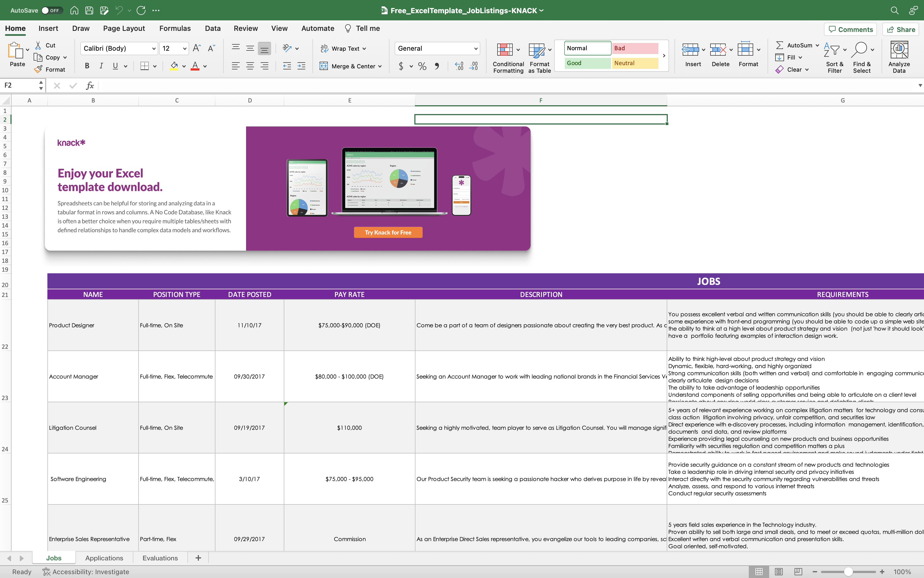This screenshot has height=578, width=924.
Task: Open the Applications sheet tab
Action: click(x=104, y=558)
